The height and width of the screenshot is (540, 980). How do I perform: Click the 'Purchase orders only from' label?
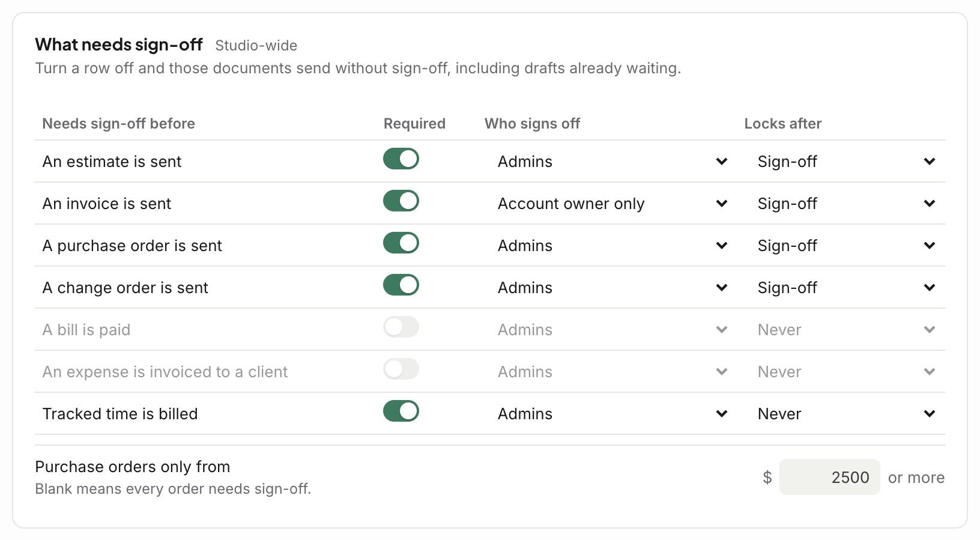133,467
